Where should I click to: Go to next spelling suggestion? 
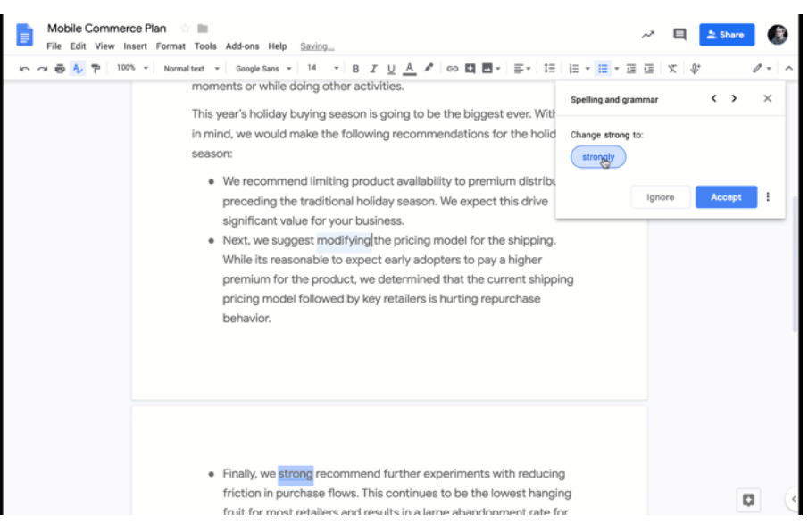734,98
